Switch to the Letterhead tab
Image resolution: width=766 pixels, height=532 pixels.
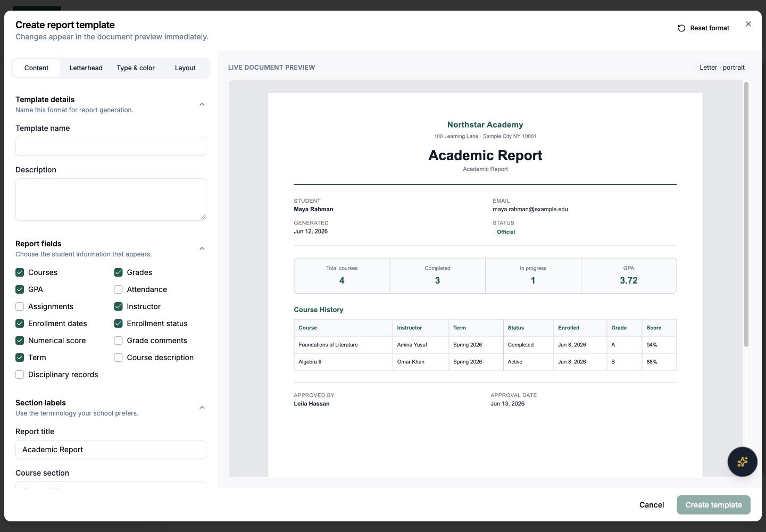coord(86,68)
